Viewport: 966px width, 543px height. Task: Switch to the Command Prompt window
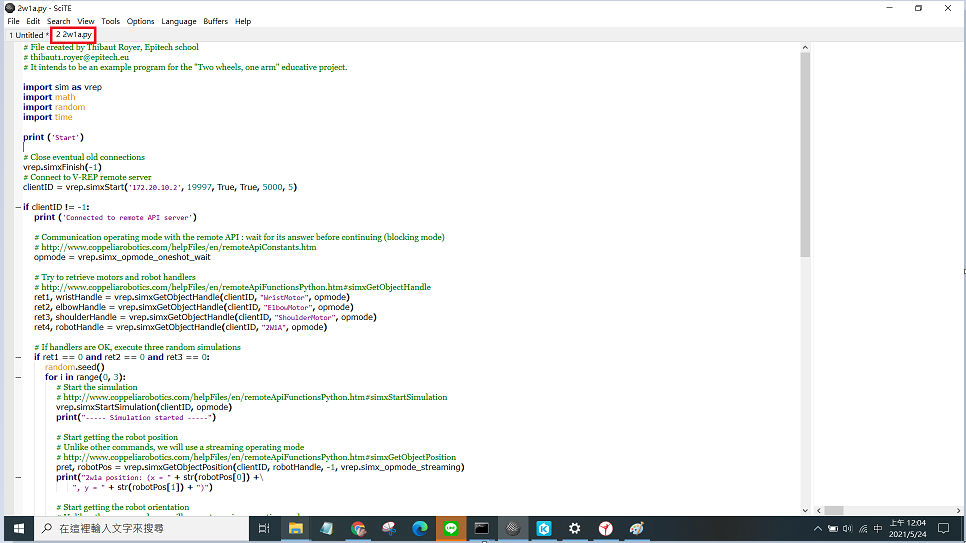(482, 528)
